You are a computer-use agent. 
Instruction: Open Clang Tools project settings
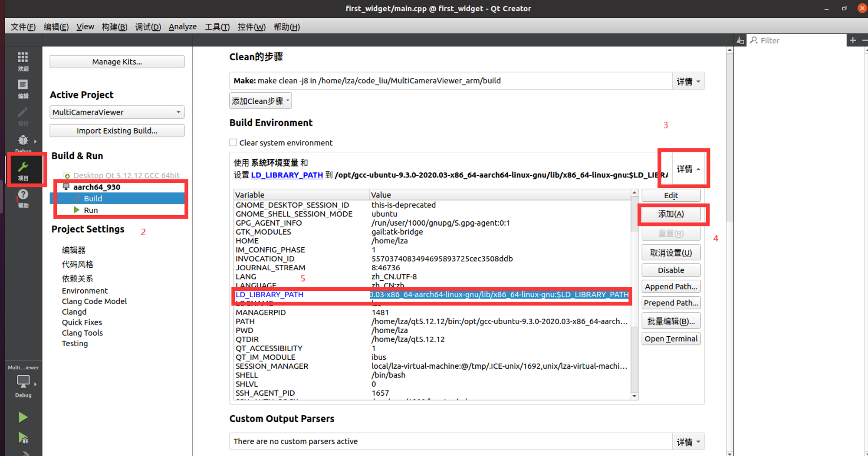click(x=82, y=333)
